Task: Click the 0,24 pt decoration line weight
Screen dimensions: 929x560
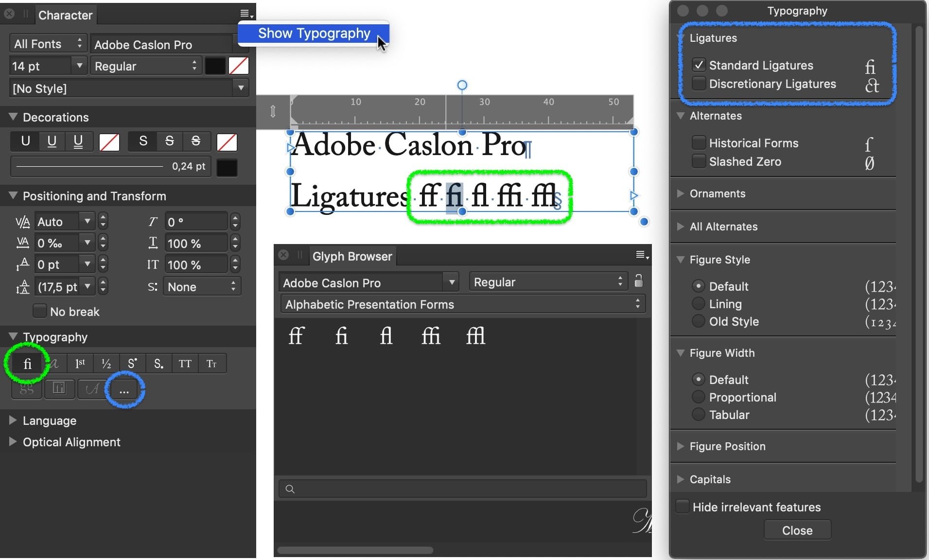Action: click(x=111, y=166)
